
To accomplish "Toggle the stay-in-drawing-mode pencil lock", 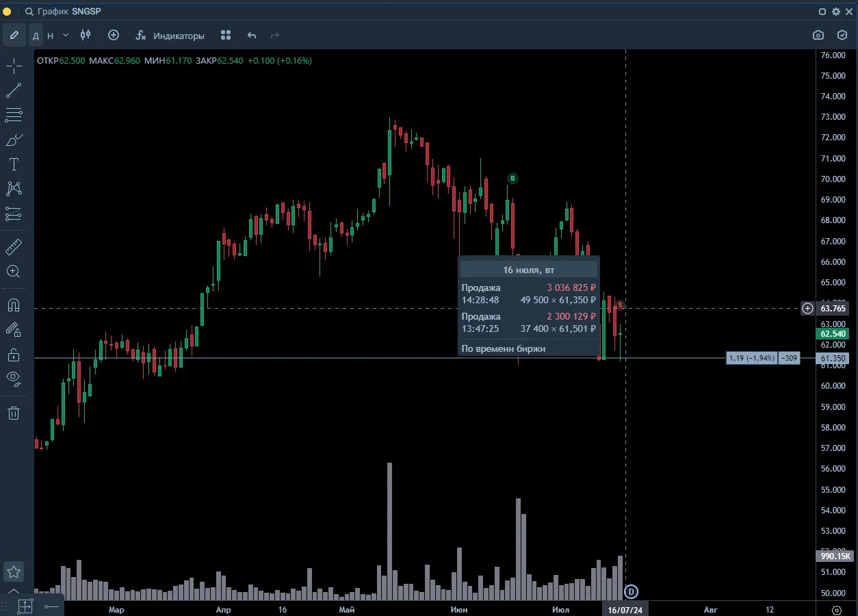I will pos(14,330).
